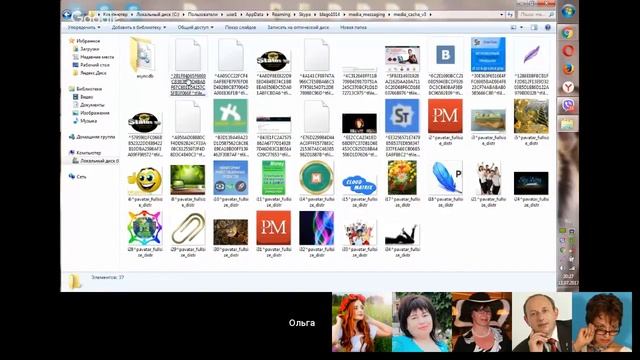Click the man in suit participant
Image resolution: width=640 pixels, height=360 pixels.
pos(542,322)
